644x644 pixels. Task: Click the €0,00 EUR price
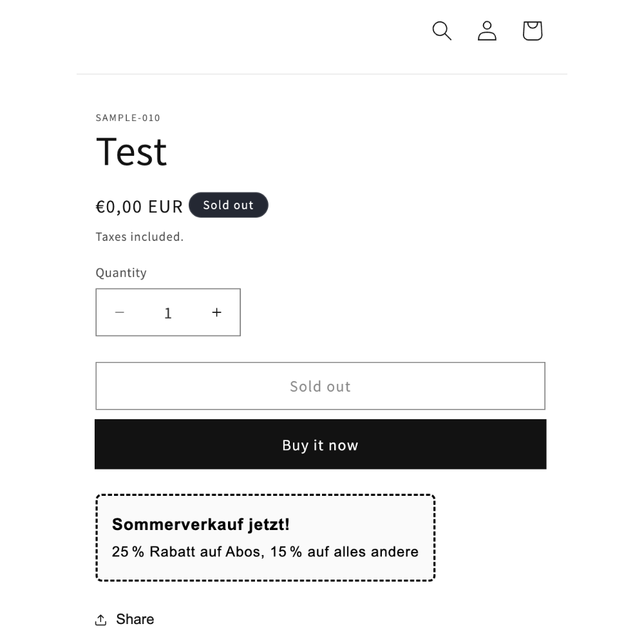(x=139, y=207)
